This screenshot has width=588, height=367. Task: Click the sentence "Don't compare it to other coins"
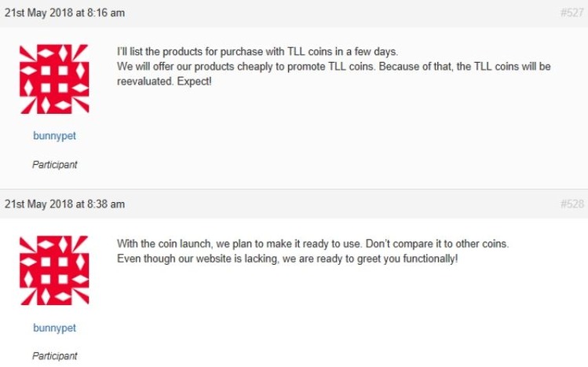click(437, 244)
